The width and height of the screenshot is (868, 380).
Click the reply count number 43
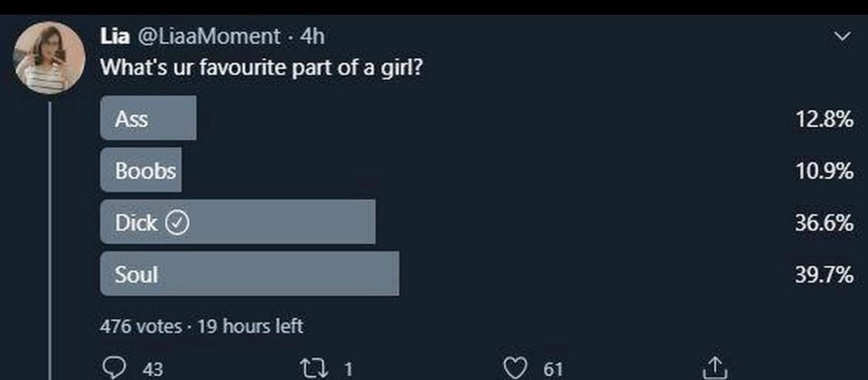(x=153, y=369)
